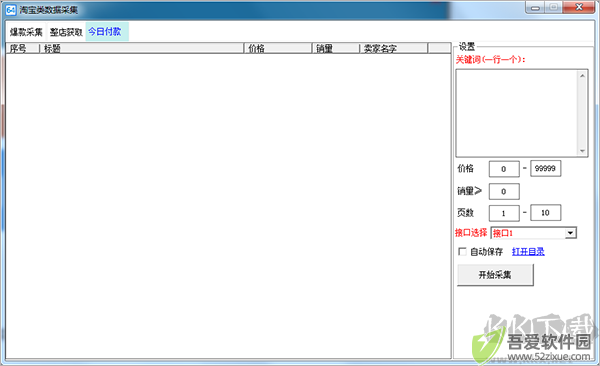The height and width of the screenshot is (366, 600).
Task: Click the minimum 价格 field showing 0
Action: [x=504, y=169]
